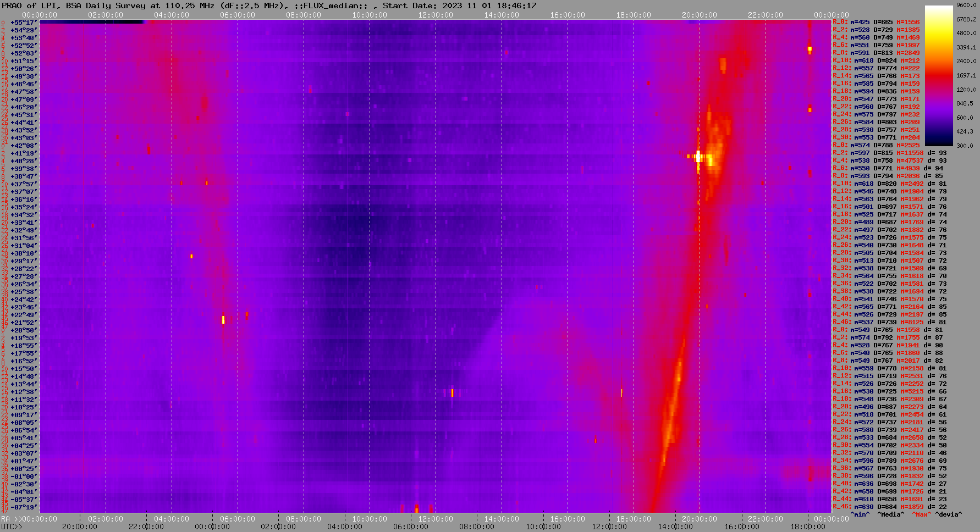Screen dimensions: 980x532
Task: Click the '^Media^' column legend
Action: pos(891,515)
